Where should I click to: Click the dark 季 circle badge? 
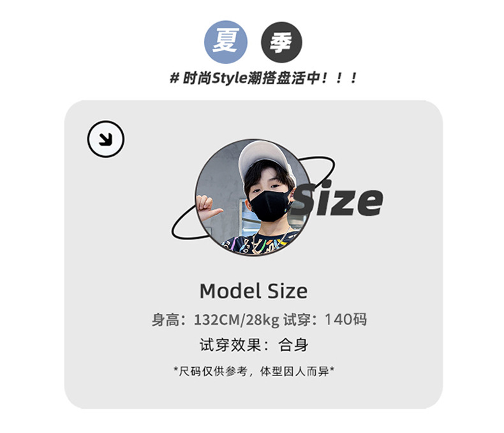coord(281,42)
